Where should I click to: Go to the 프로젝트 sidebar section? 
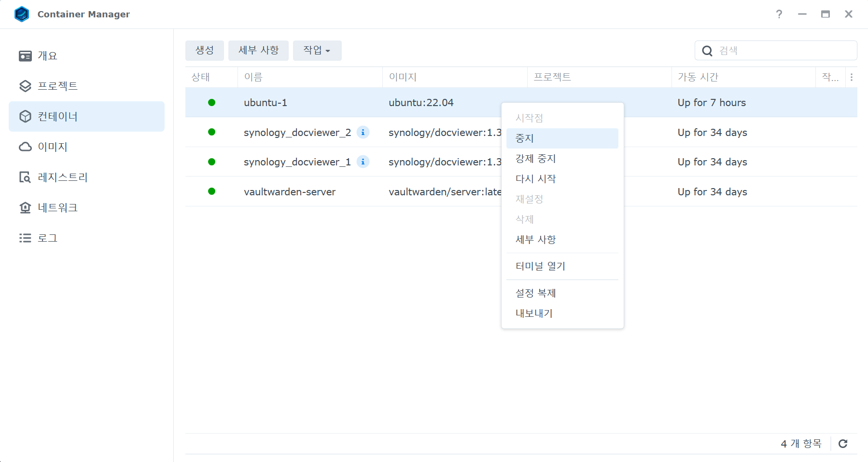coord(57,86)
